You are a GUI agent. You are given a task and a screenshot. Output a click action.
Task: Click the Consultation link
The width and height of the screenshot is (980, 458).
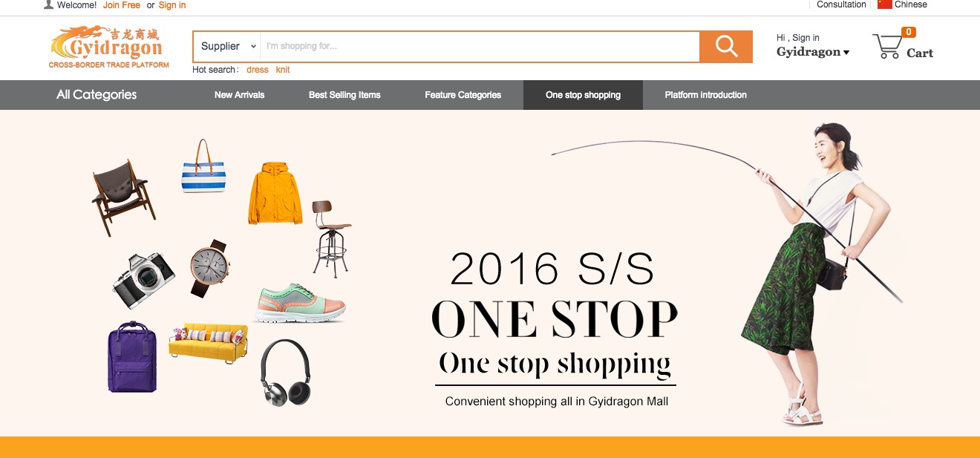coord(841,4)
